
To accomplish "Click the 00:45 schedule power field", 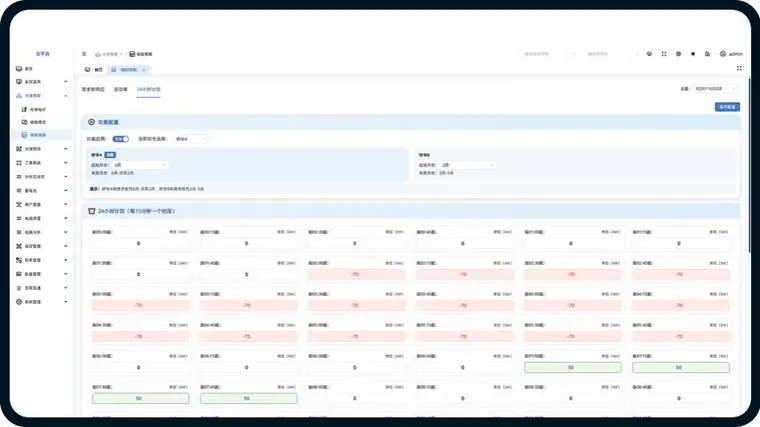I will pos(464,244).
